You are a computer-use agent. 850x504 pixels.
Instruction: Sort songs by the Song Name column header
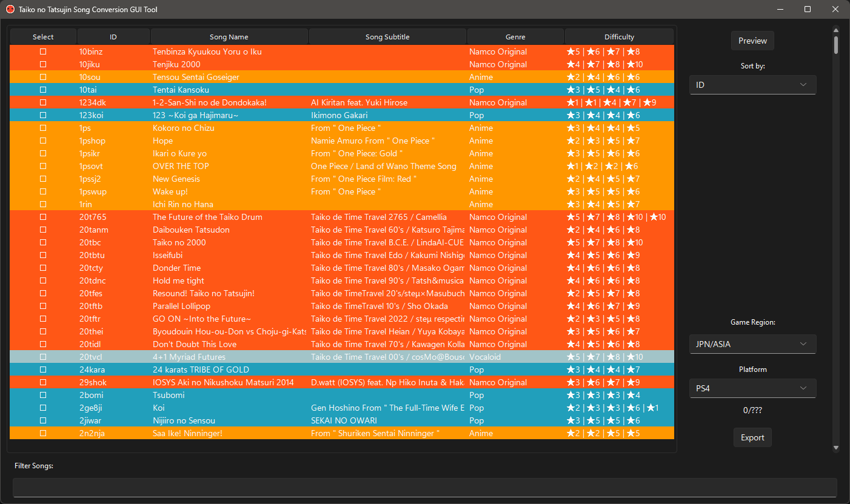(229, 36)
